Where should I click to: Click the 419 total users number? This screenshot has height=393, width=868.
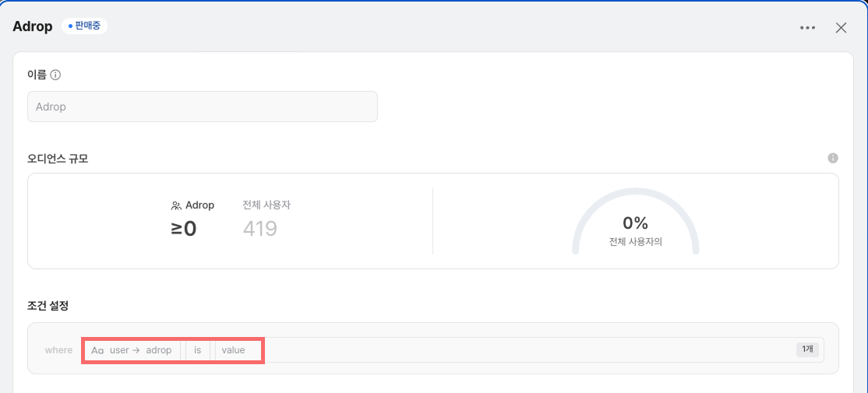point(259,229)
